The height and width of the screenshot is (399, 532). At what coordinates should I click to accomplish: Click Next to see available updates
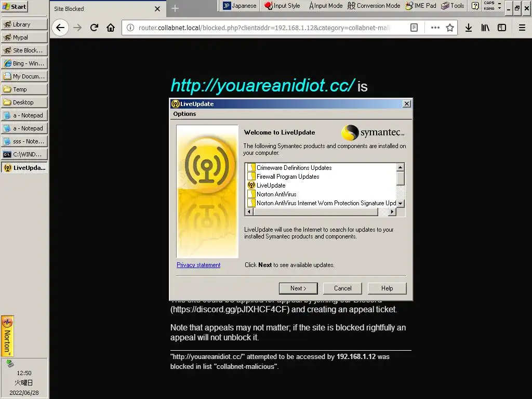coord(298,288)
